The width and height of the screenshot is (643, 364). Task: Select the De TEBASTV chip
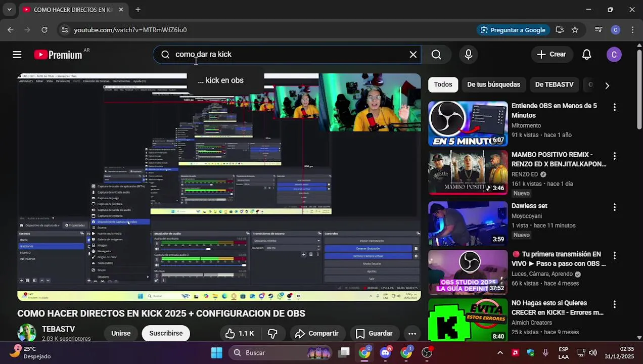click(x=554, y=84)
